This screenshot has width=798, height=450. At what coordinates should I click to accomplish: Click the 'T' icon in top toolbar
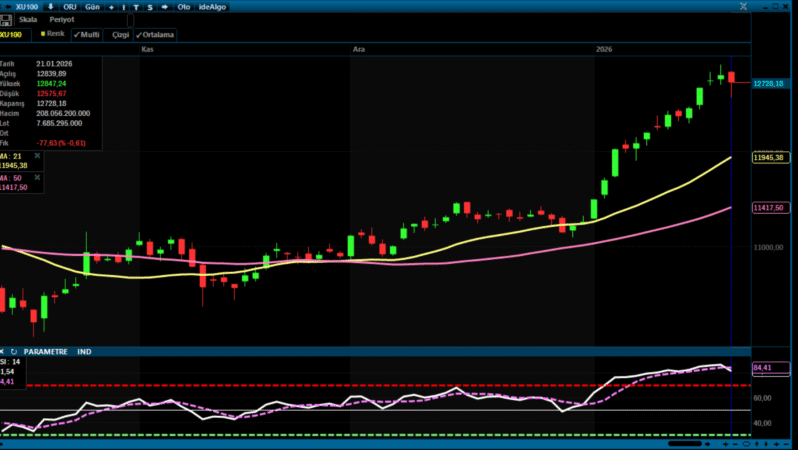click(x=137, y=6)
